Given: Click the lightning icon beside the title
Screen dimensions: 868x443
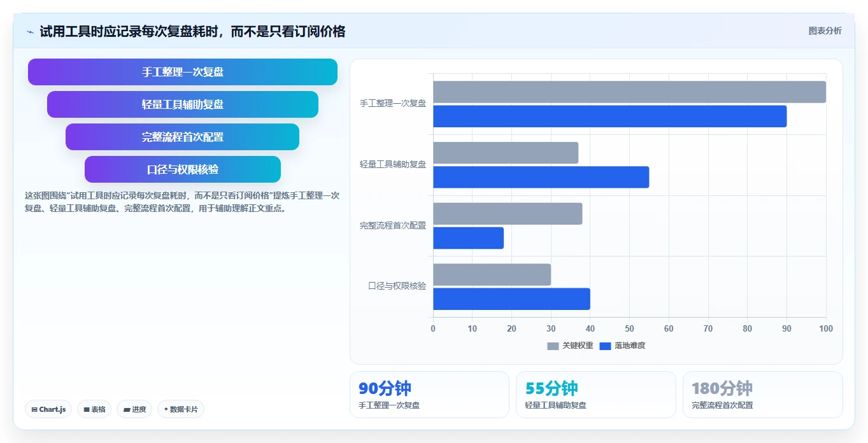Looking at the screenshot, I should pyautogui.click(x=30, y=31).
